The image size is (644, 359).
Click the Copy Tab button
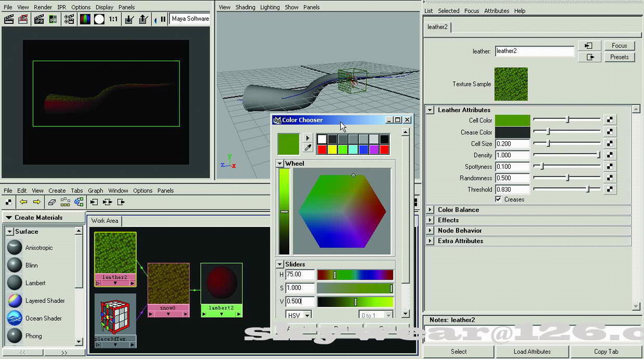click(606, 352)
